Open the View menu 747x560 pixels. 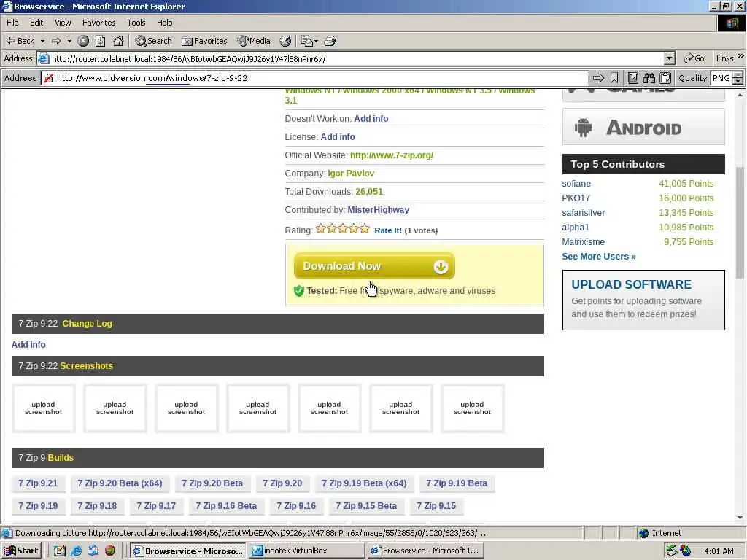(x=63, y=23)
